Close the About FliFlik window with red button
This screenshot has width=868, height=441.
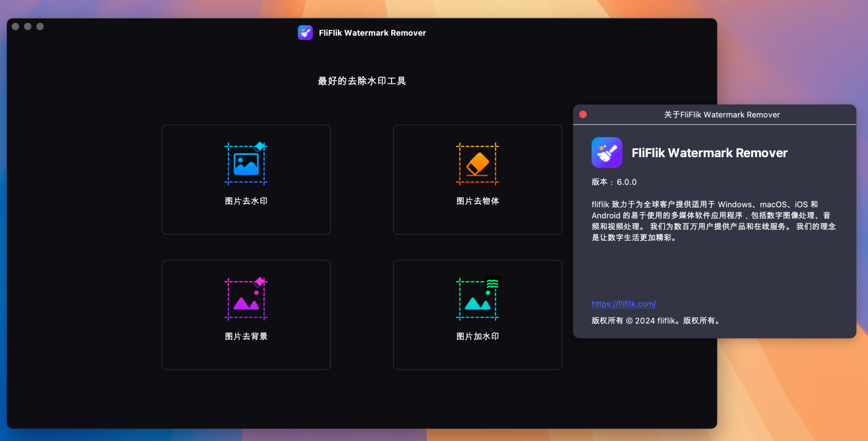(x=583, y=114)
